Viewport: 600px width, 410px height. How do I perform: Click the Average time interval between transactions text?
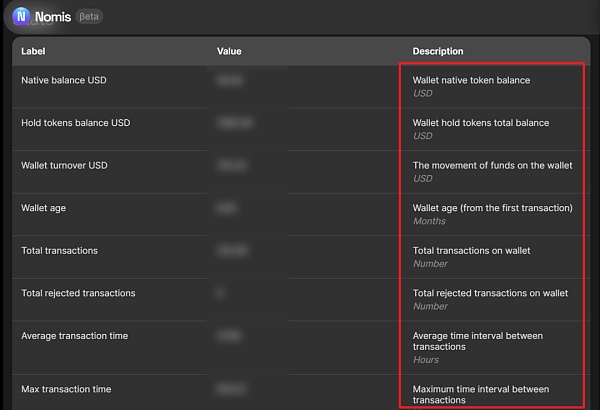478,341
